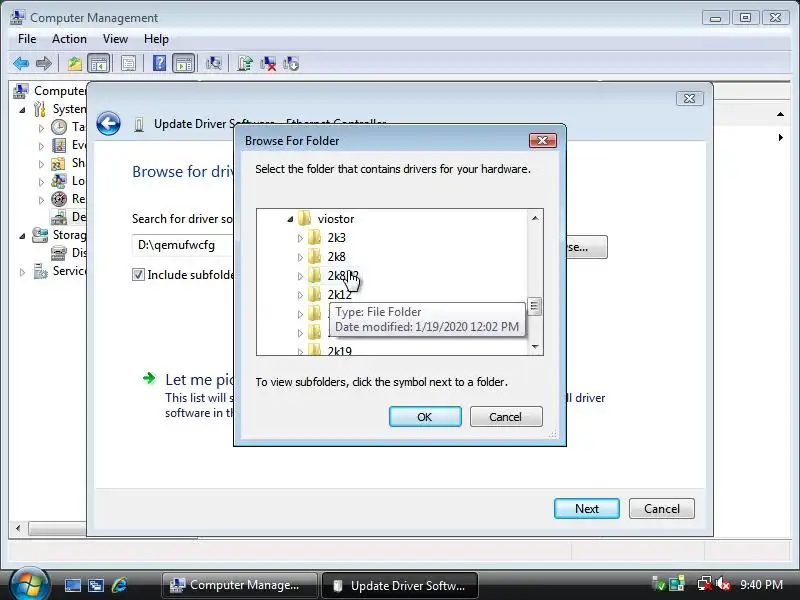Click the Actions pane collapse arrow
The image size is (800, 600).
click(x=780, y=114)
